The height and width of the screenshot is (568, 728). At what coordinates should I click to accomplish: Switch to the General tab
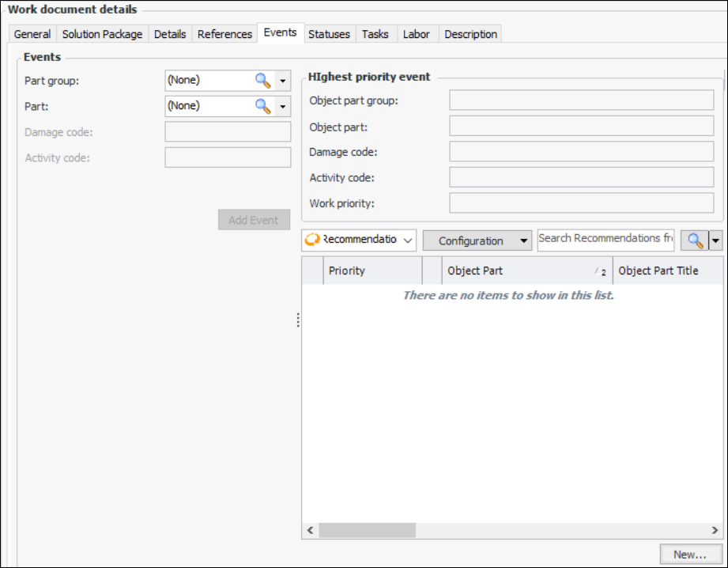pos(32,34)
